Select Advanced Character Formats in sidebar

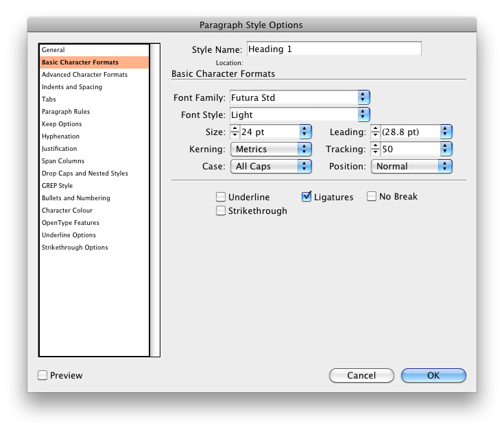pyautogui.click(x=84, y=75)
